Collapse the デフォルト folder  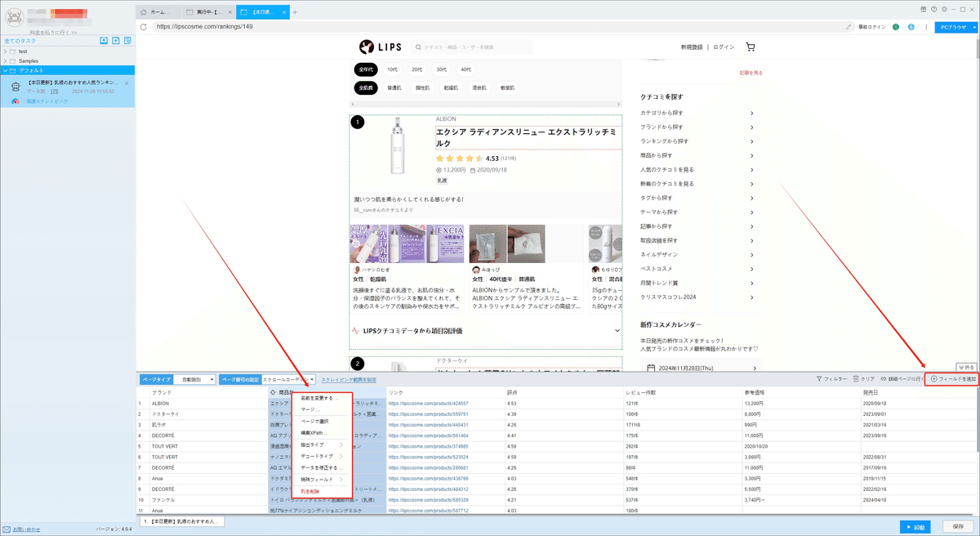click(x=5, y=70)
